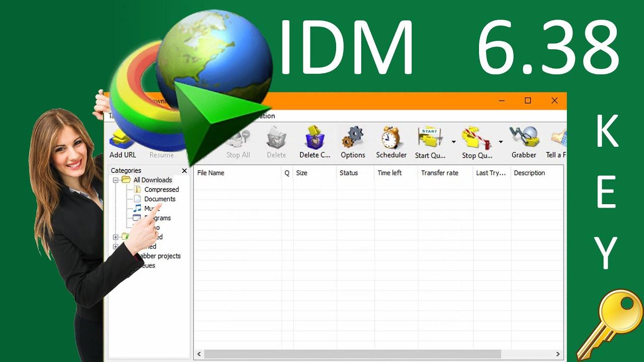Launch the Grabber tool icon
The image size is (644, 362).
pos(524,137)
